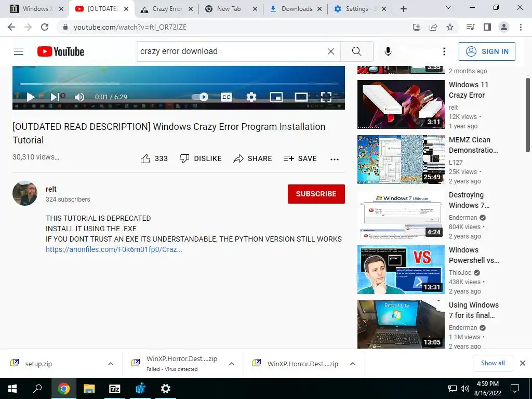
Task: Toggle the autoplay switch in player
Action: point(200,97)
